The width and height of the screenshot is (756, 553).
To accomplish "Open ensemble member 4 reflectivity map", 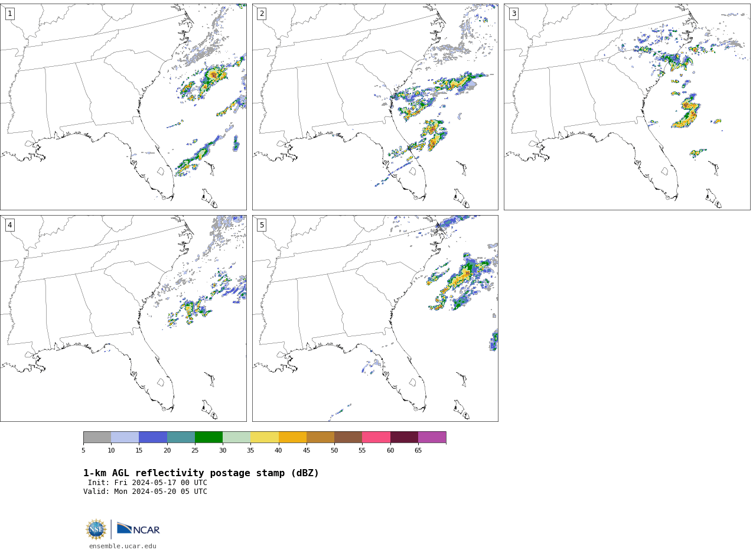I will click(x=123, y=318).
